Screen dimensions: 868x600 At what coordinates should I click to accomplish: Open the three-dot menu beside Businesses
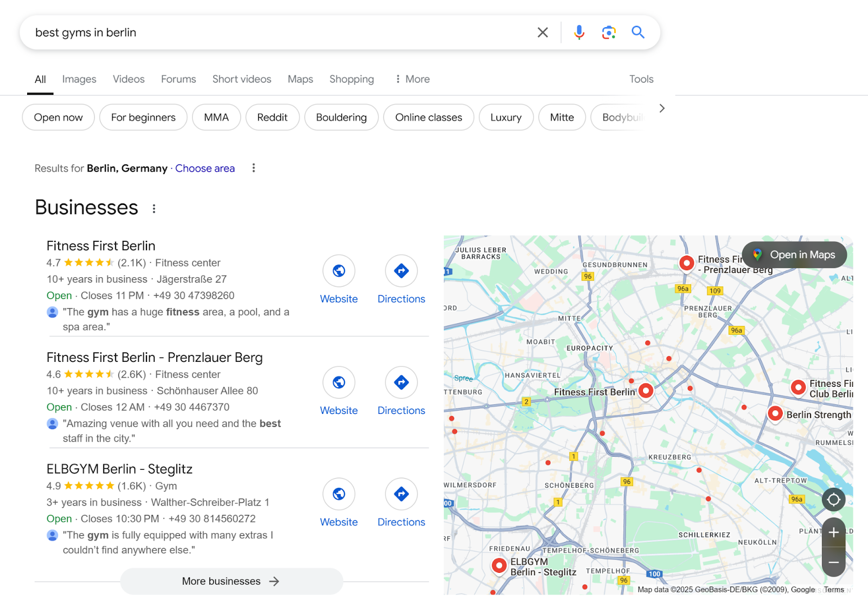154,208
